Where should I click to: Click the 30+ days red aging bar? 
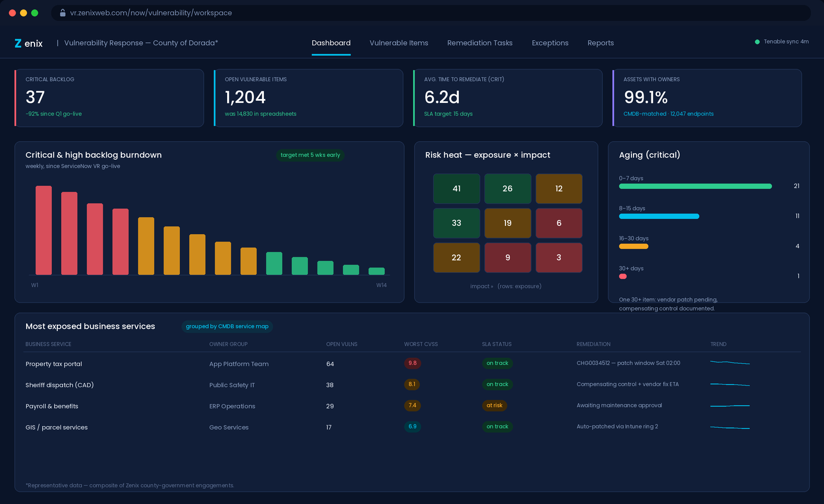tap(623, 276)
